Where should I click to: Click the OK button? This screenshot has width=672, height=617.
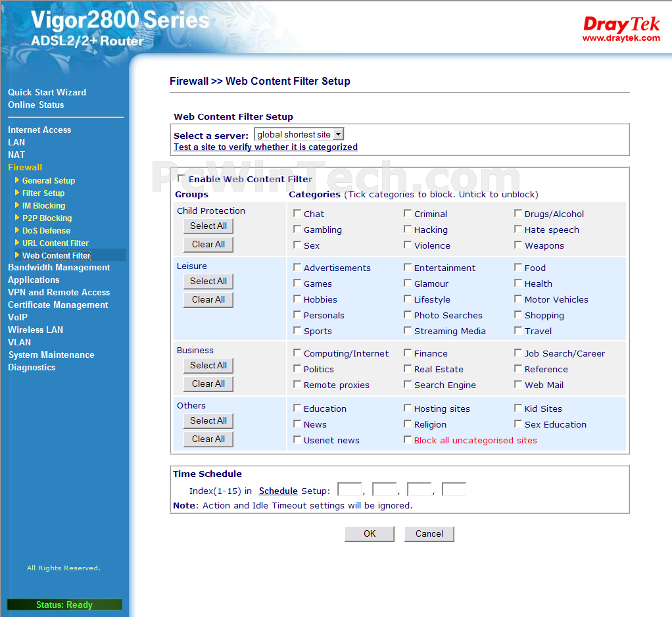(370, 534)
